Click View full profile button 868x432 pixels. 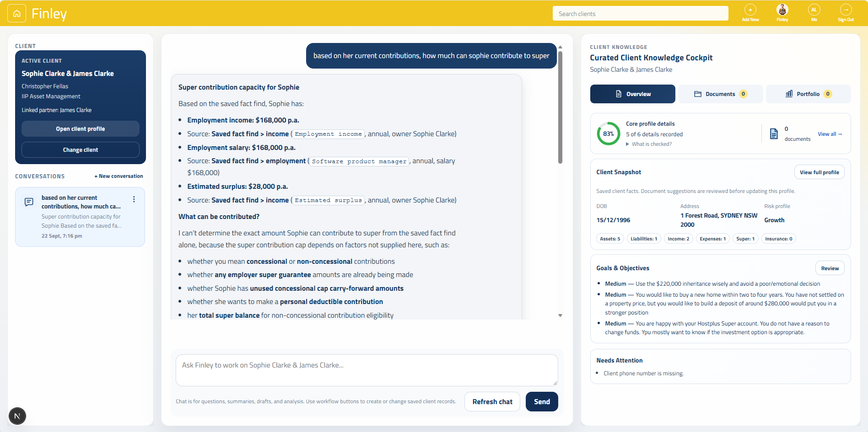(819, 172)
